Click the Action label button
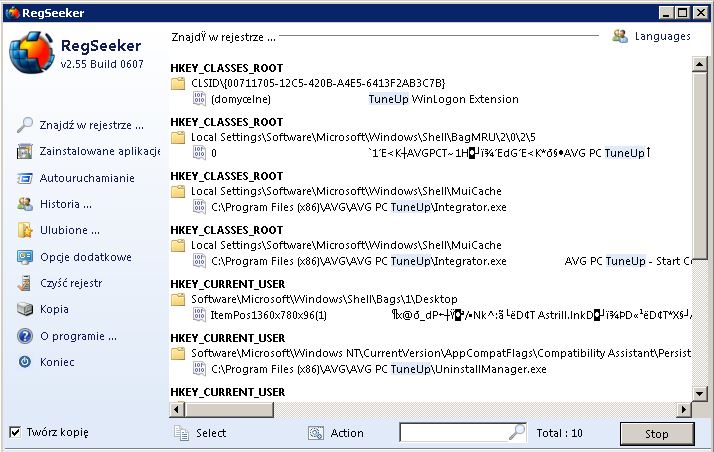This screenshot has width=714, height=452. click(x=347, y=433)
